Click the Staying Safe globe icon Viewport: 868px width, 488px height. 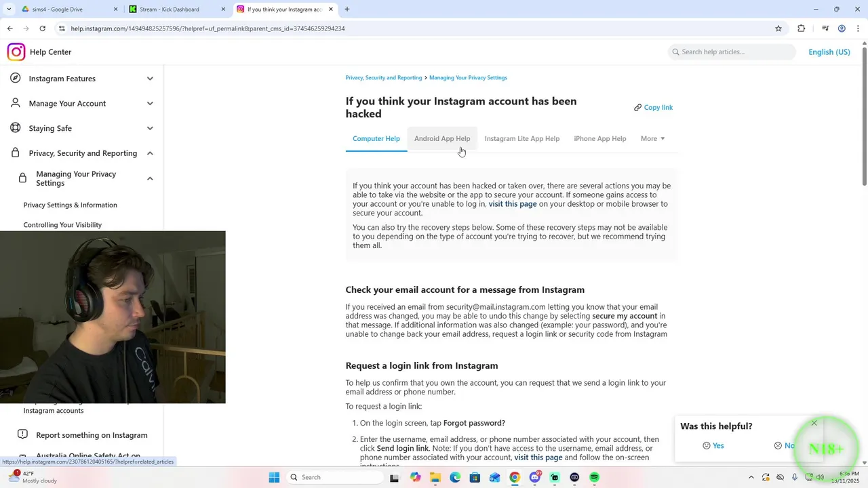[x=15, y=128]
